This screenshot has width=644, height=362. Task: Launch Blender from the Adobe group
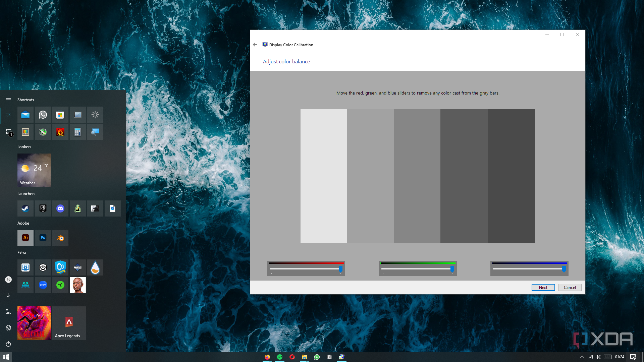60,238
